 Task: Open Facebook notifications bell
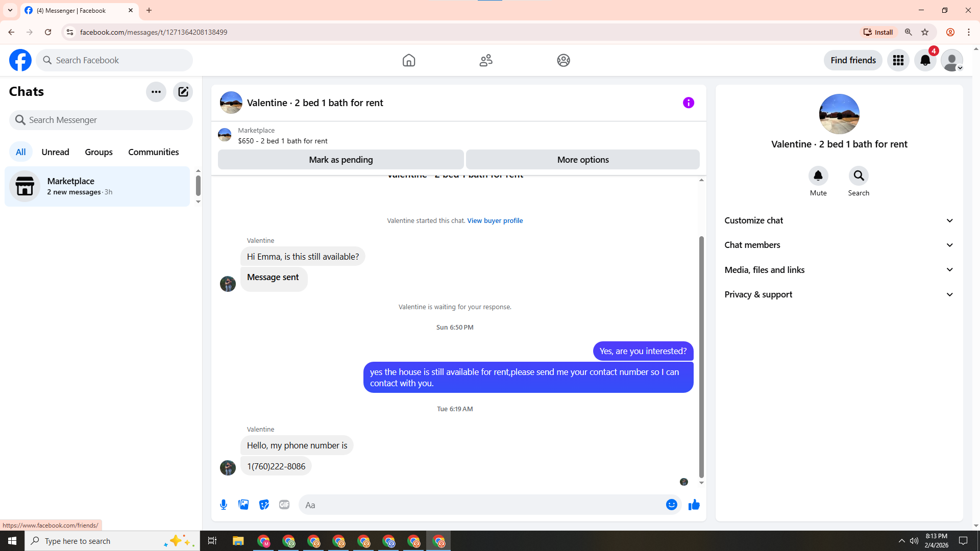[925, 60]
